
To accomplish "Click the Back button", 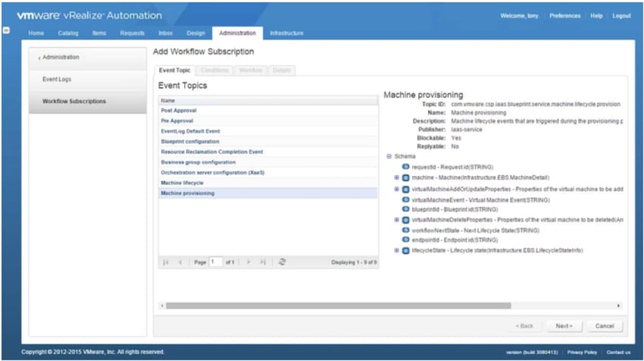I will click(x=524, y=325).
